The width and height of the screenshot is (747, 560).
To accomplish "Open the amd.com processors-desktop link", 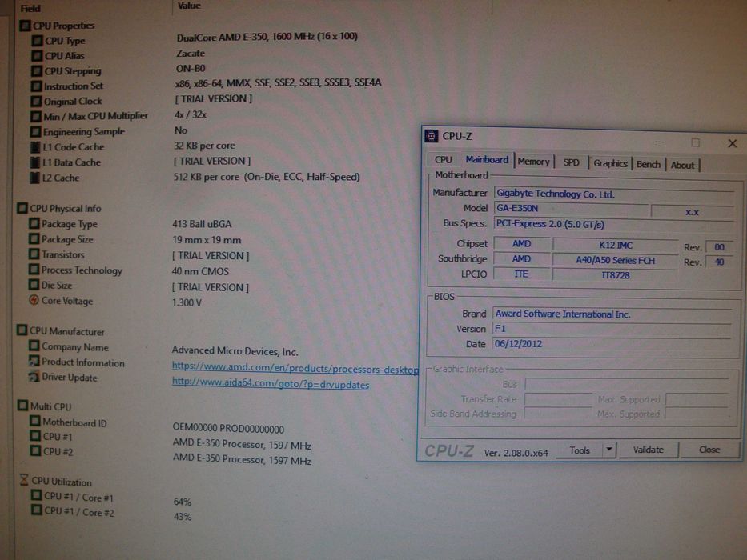I will (x=295, y=368).
